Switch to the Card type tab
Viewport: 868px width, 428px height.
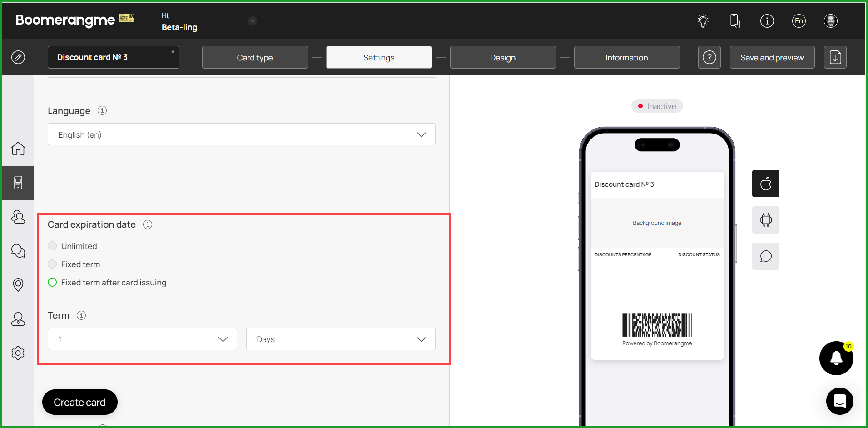pos(254,57)
